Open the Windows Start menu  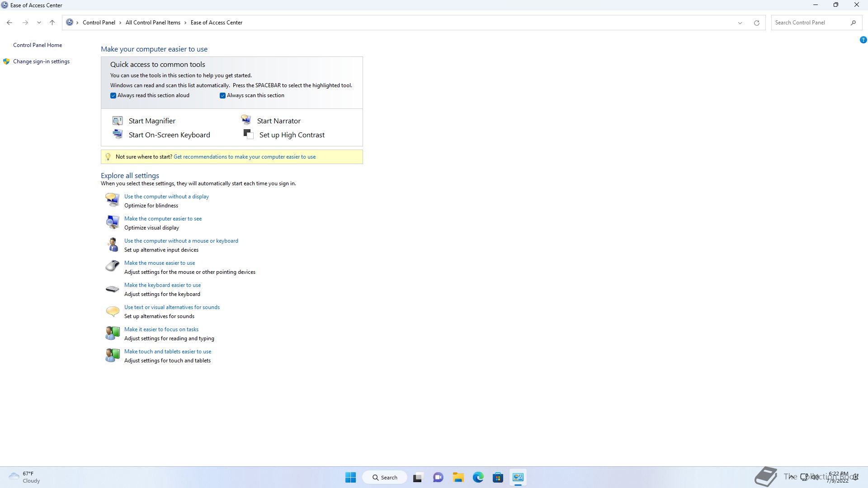[350, 477]
